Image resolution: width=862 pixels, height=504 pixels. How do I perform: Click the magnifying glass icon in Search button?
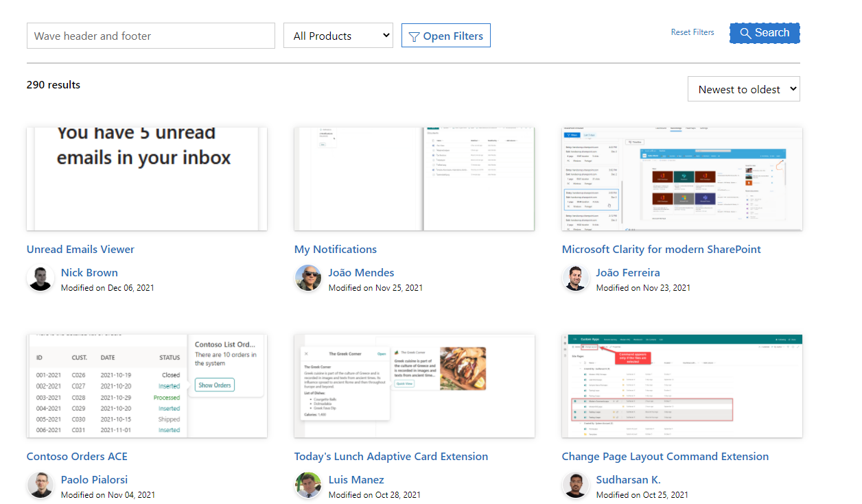coord(746,32)
